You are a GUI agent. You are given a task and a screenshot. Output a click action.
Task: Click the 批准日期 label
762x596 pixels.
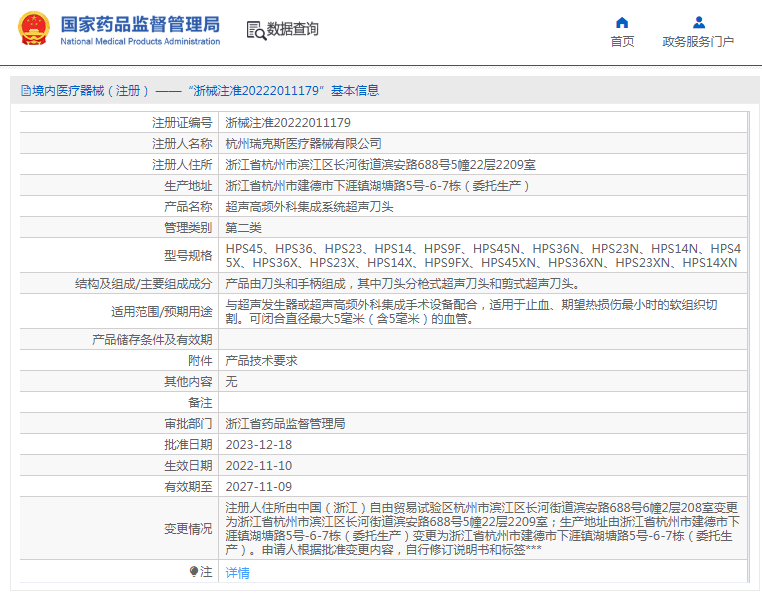(188, 445)
